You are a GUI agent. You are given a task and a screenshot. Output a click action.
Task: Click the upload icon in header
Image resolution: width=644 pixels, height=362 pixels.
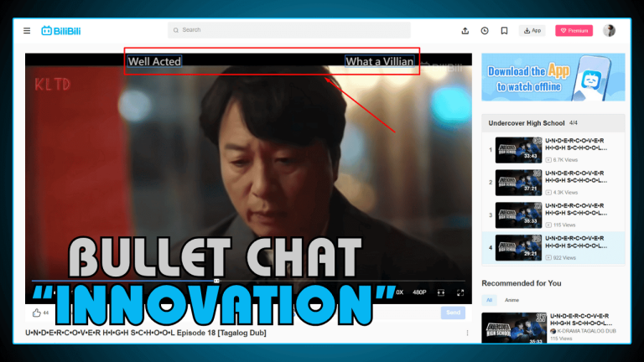pyautogui.click(x=465, y=31)
